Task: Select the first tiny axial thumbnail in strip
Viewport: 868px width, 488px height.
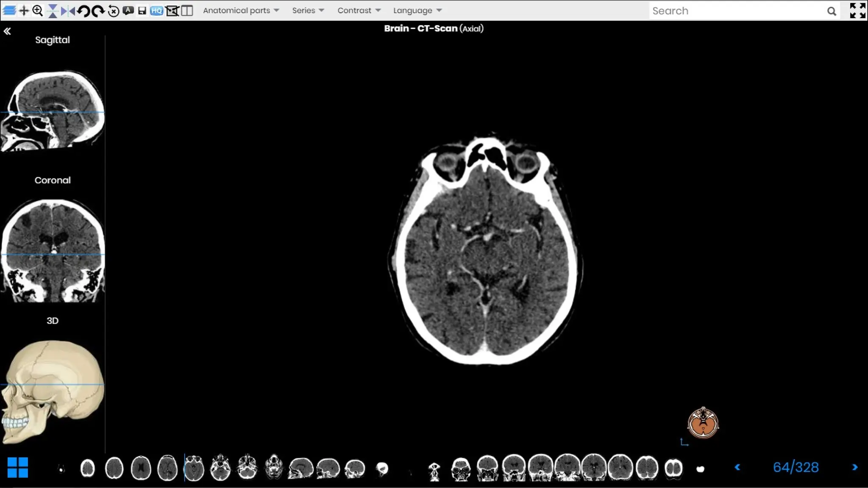Action: point(61,469)
